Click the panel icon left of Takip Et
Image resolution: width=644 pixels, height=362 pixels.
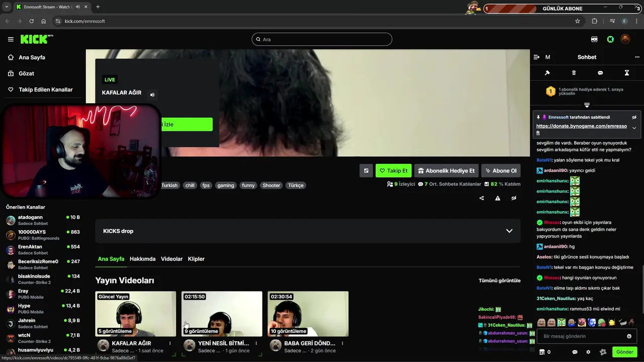(x=366, y=170)
